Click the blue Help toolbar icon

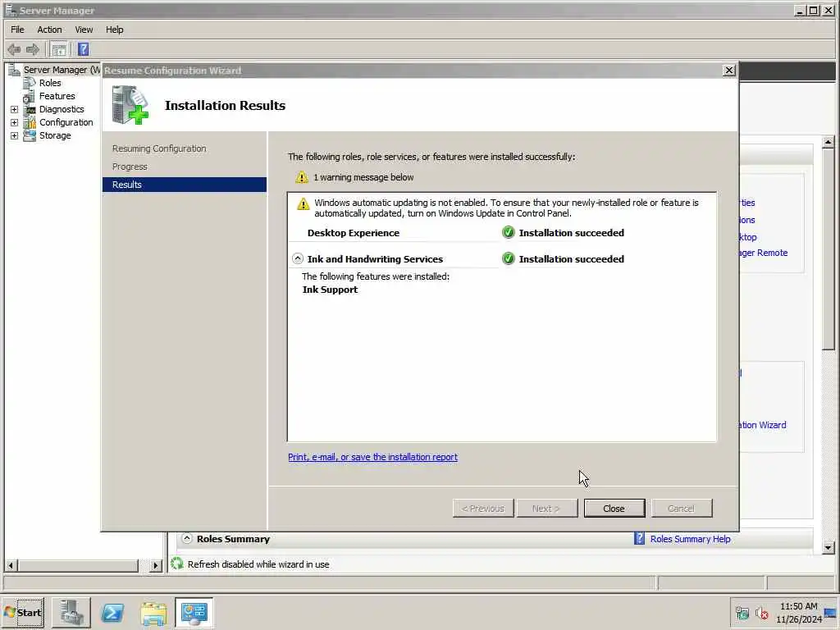click(x=83, y=50)
